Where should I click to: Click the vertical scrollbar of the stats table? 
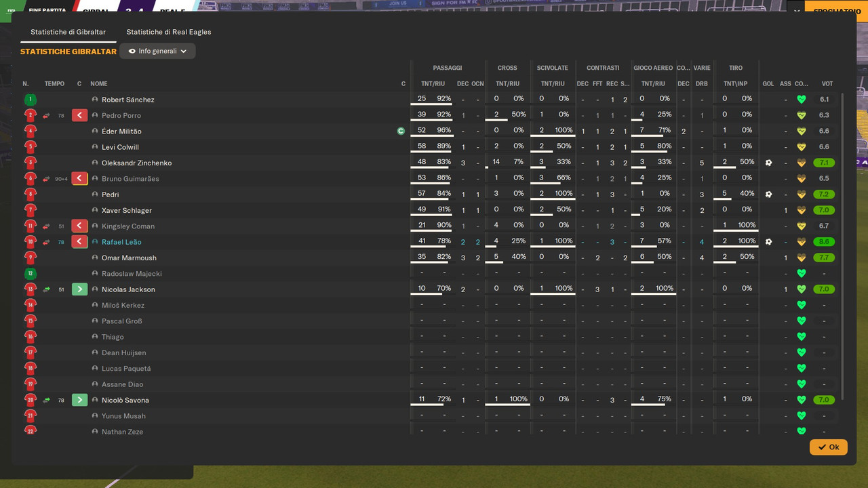click(x=843, y=247)
